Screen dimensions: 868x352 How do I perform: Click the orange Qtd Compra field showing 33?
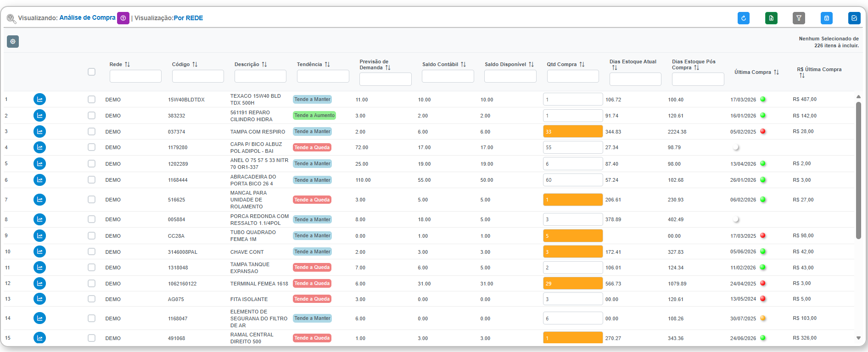click(572, 132)
